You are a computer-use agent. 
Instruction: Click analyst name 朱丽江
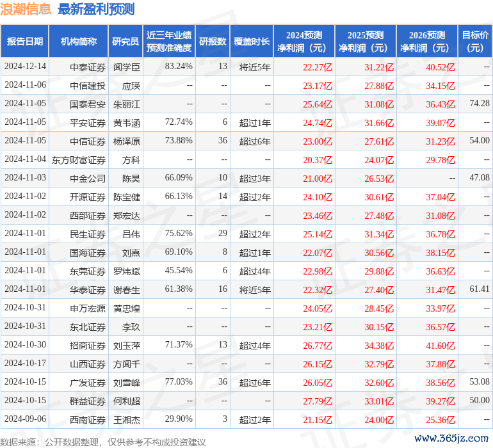tap(126, 104)
